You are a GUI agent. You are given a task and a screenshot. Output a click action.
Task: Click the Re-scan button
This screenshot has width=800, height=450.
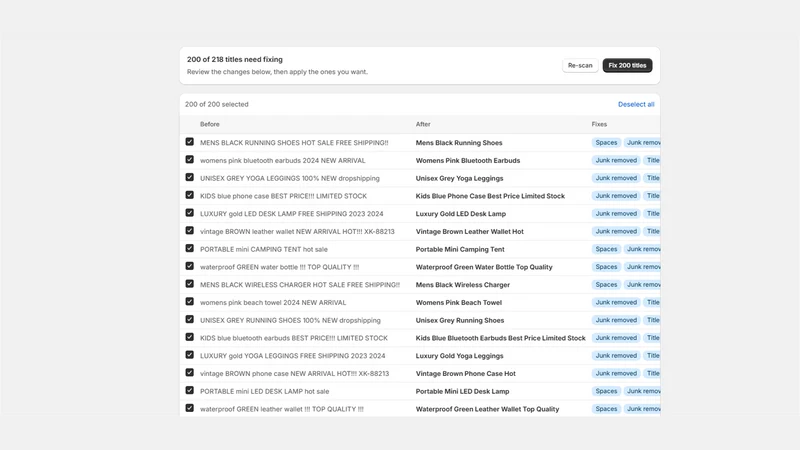(580, 65)
